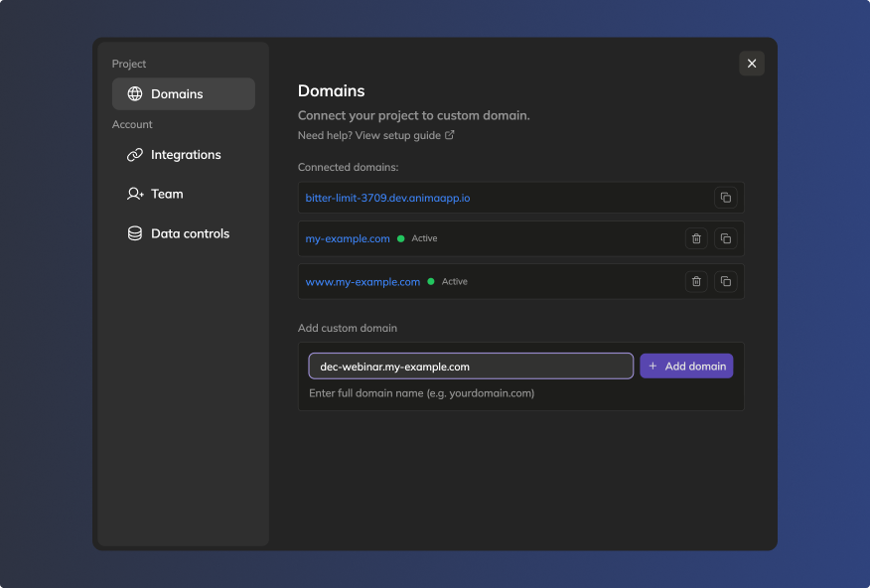Click the chain-link icon beside Integrations

[x=135, y=155]
